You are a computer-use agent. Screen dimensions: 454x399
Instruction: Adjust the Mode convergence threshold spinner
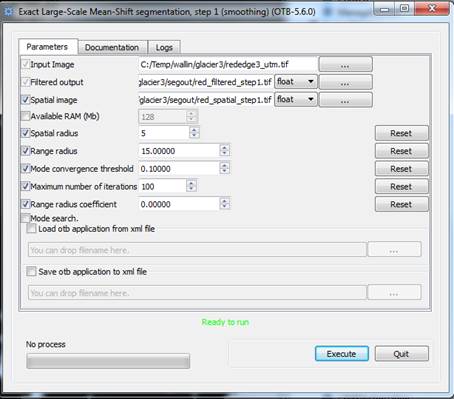point(225,168)
